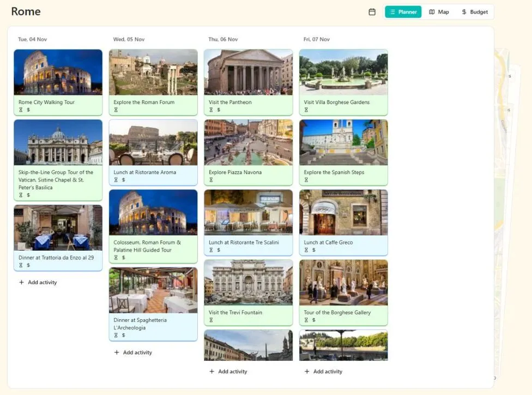Click dollar icon on Tour of Borghese Gallery
Viewport: 532px width, 395px height.
[314, 320]
